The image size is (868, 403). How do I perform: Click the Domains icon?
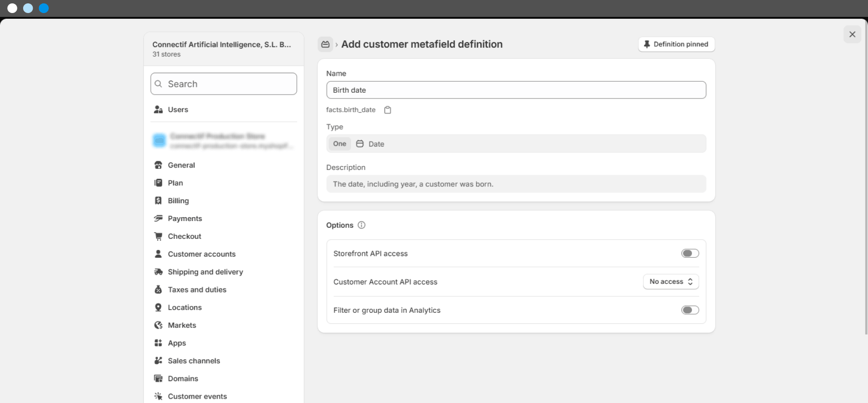click(x=158, y=378)
